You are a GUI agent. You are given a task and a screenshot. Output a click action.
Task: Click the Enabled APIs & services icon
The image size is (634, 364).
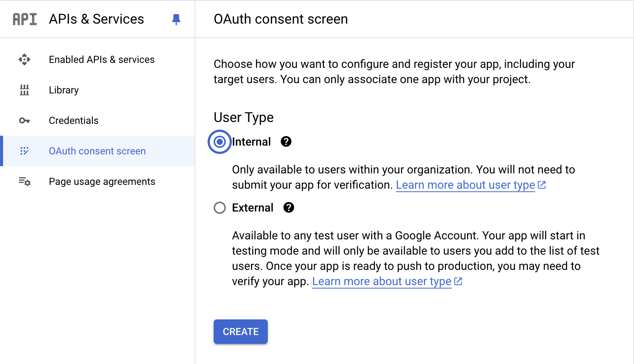[24, 59]
